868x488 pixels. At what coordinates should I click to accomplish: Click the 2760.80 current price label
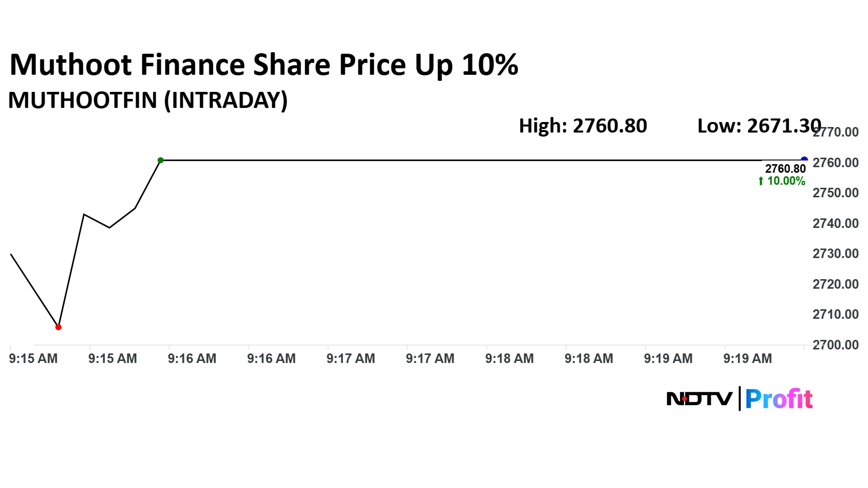pos(785,169)
